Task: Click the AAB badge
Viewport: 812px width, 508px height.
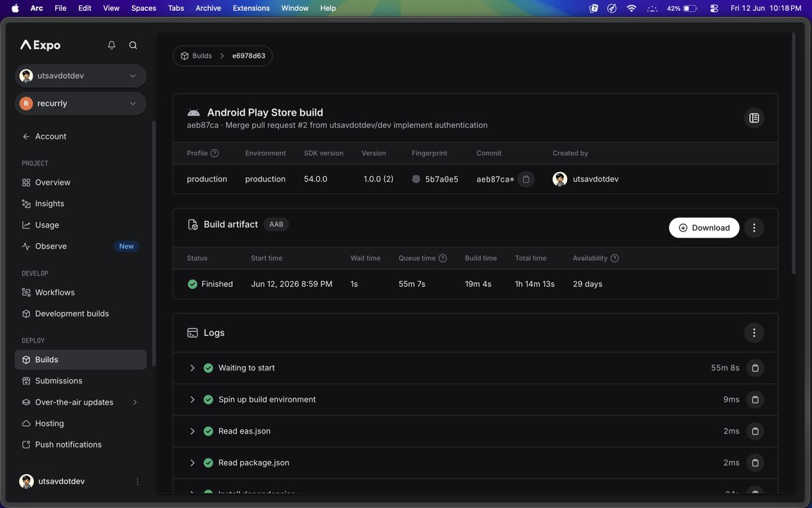Action: (276, 224)
